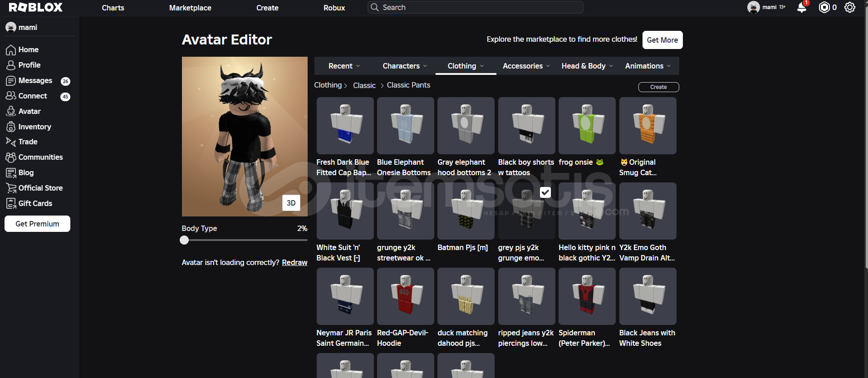Image resolution: width=868 pixels, height=378 pixels.
Task: Go to Classic breadcrumb
Action: pos(364,85)
